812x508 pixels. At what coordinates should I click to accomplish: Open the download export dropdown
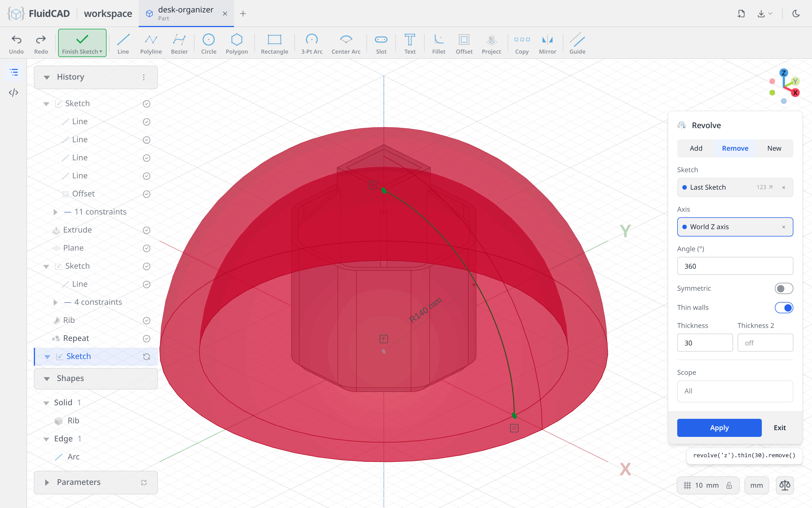[765, 14]
